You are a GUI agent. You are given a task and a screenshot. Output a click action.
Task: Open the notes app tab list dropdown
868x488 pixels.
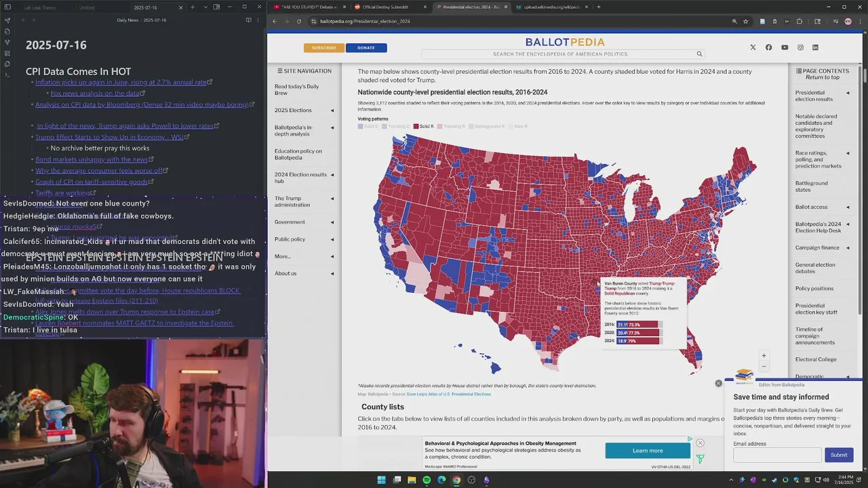point(204,7)
